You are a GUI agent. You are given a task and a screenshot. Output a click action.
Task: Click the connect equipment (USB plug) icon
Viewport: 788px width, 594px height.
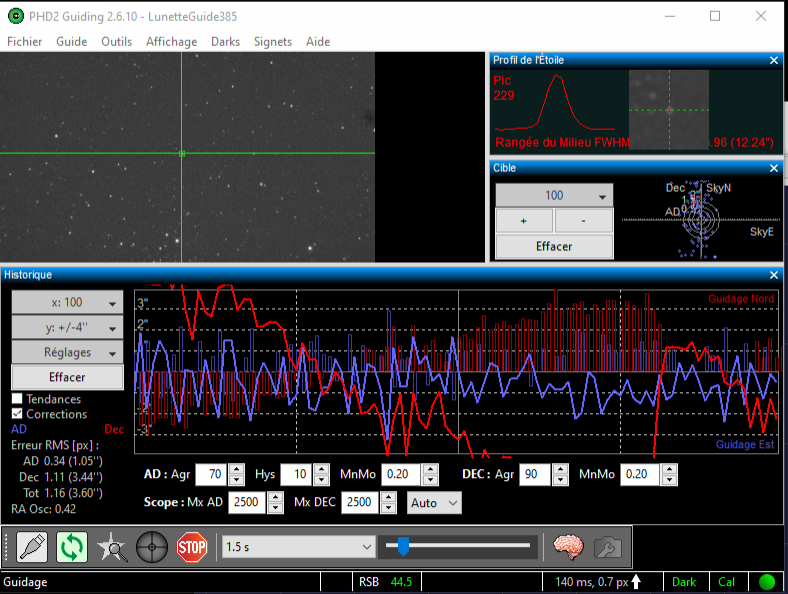tap(32, 547)
